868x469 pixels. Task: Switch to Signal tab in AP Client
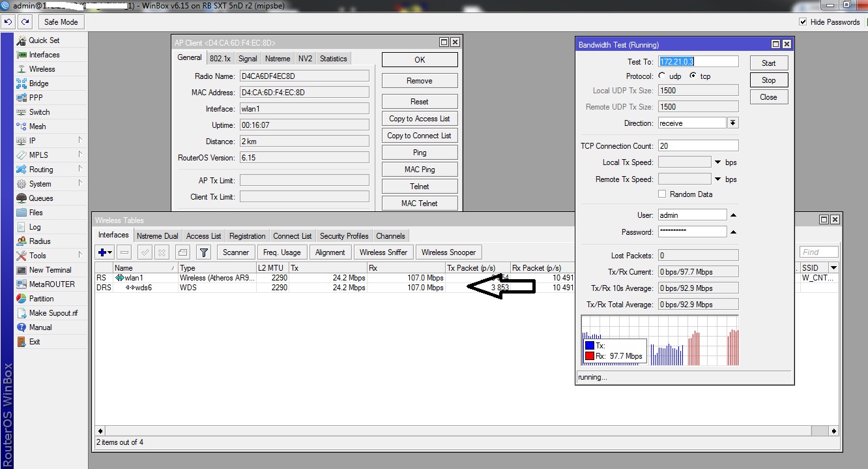248,59
